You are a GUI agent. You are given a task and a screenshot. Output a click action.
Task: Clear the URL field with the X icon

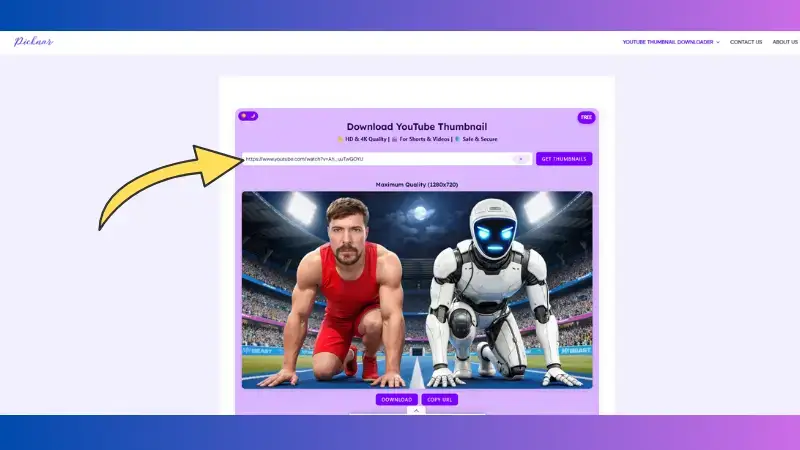[x=521, y=159]
